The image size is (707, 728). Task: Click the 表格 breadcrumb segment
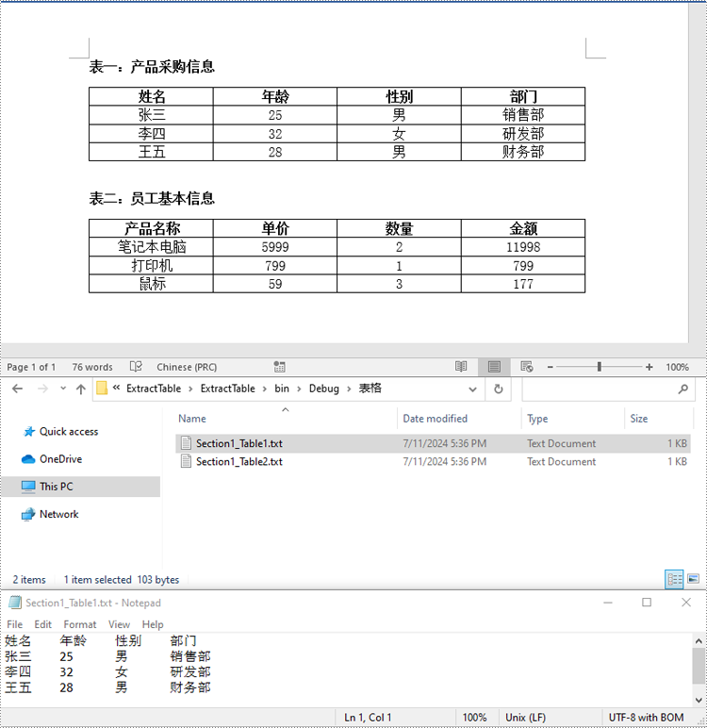click(x=370, y=389)
